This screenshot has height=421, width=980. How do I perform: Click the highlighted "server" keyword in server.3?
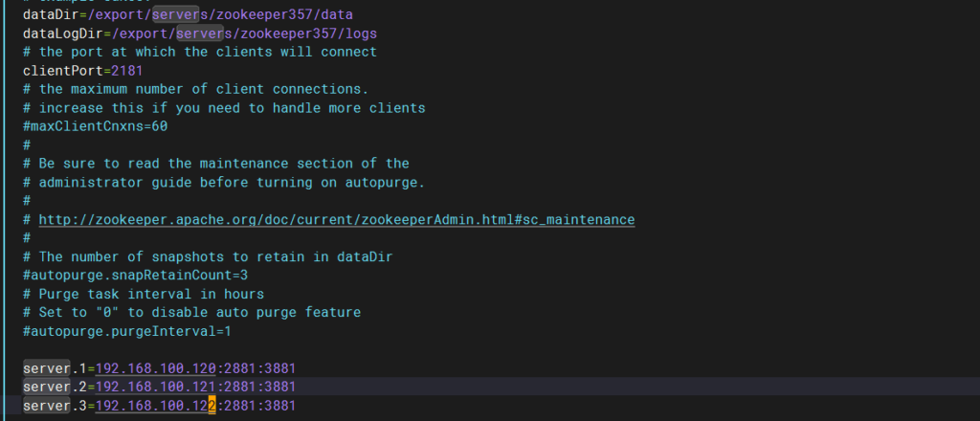click(47, 406)
